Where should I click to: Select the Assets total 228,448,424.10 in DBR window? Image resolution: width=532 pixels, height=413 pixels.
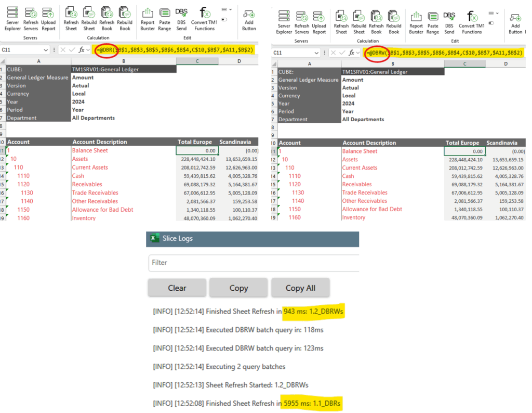pos(197,159)
